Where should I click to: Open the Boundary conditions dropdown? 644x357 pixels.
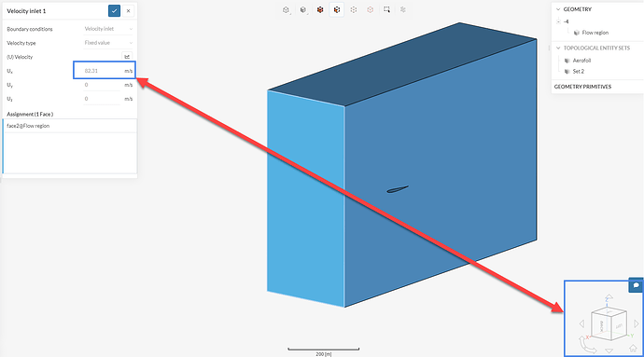pyautogui.click(x=108, y=29)
